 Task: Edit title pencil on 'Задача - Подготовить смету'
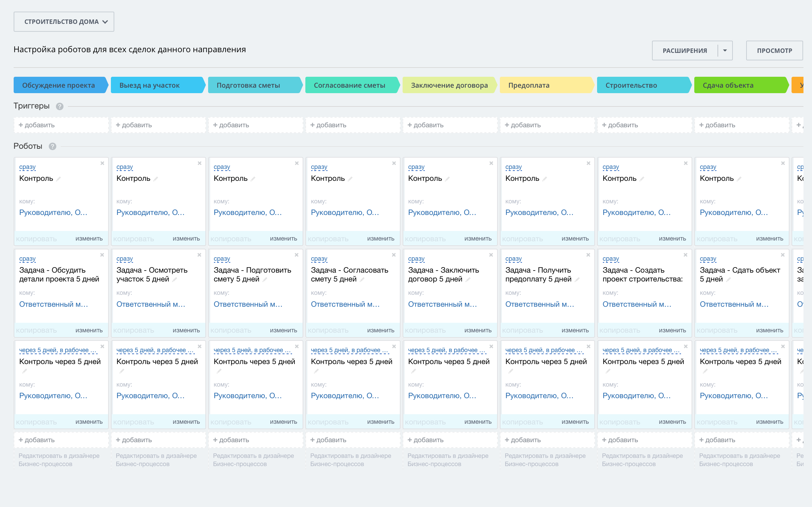point(265,279)
